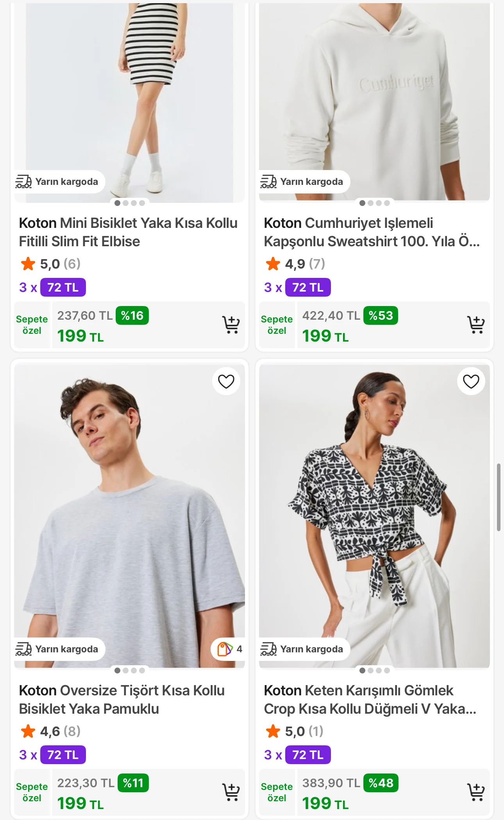The image size is (504, 820).
Task: Add Keten Karışımlı Gömlek to cart
Action: (475, 792)
